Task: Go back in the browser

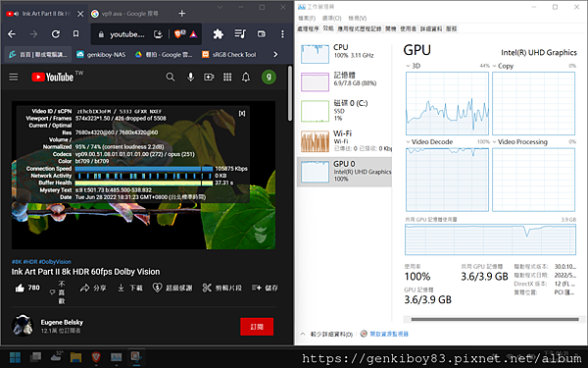Action: click(12, 34)
